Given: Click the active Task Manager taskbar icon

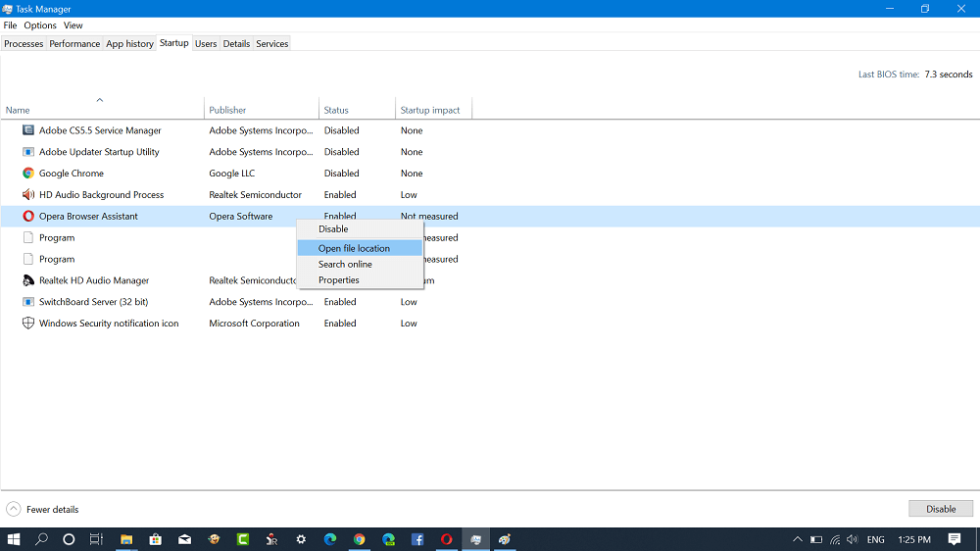Looking at the screenshot, I should click(475, 539).
